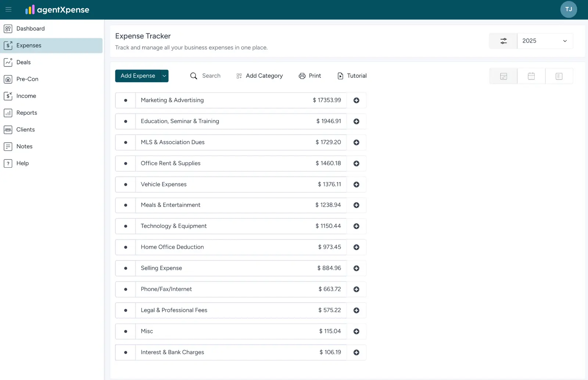Add expense to Meals & Entertainment with plus
Viewport: 588px width, 380px height.
point(356,205)
